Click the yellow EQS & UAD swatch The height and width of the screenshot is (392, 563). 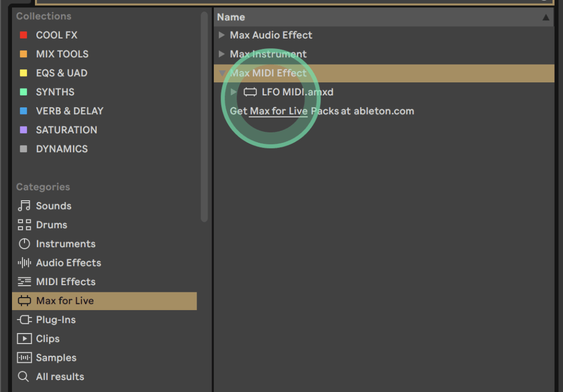(23, 73)
